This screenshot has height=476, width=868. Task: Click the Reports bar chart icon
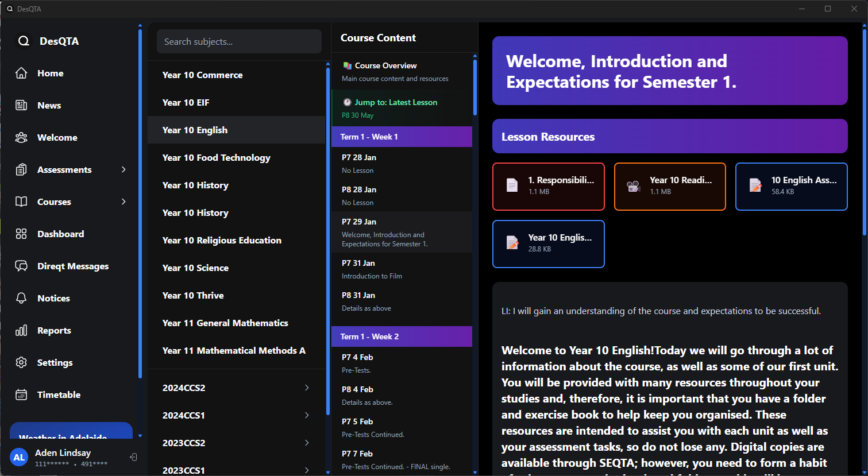click(x=21, y=330)
